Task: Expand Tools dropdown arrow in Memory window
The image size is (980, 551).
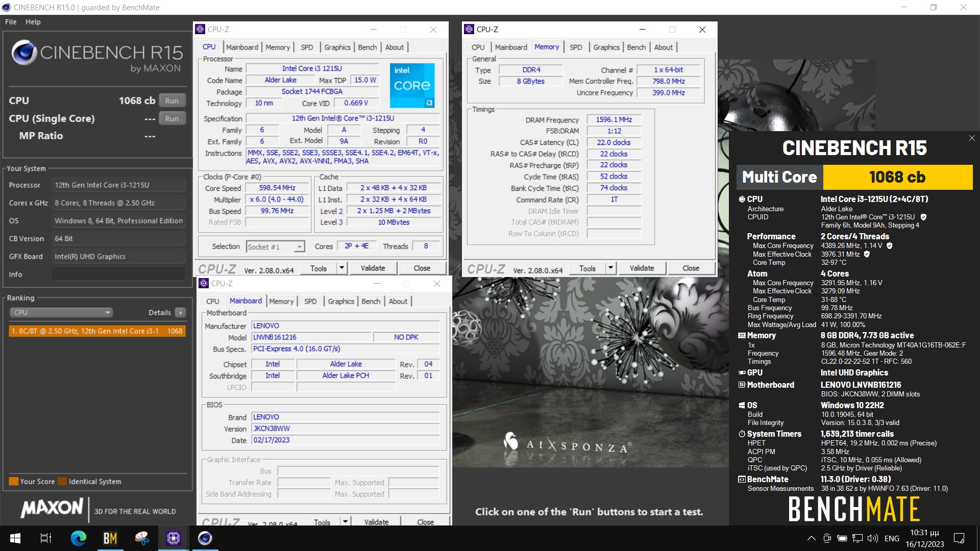Action: tap(611, 268)
